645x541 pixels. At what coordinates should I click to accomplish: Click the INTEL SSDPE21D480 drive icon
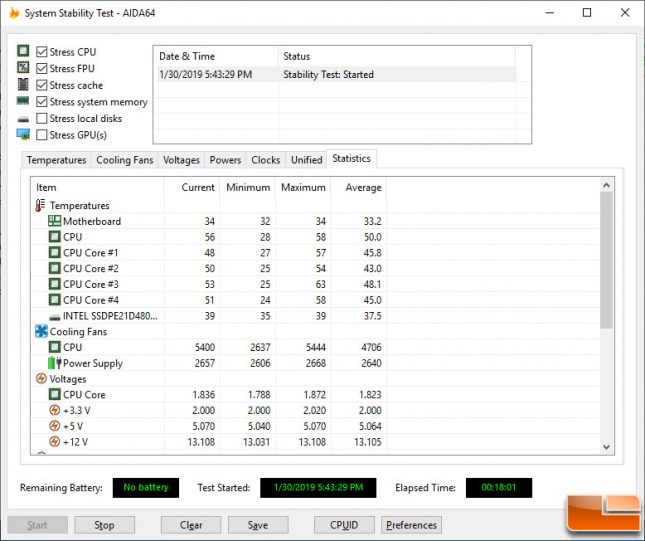[x=54, y=317]
